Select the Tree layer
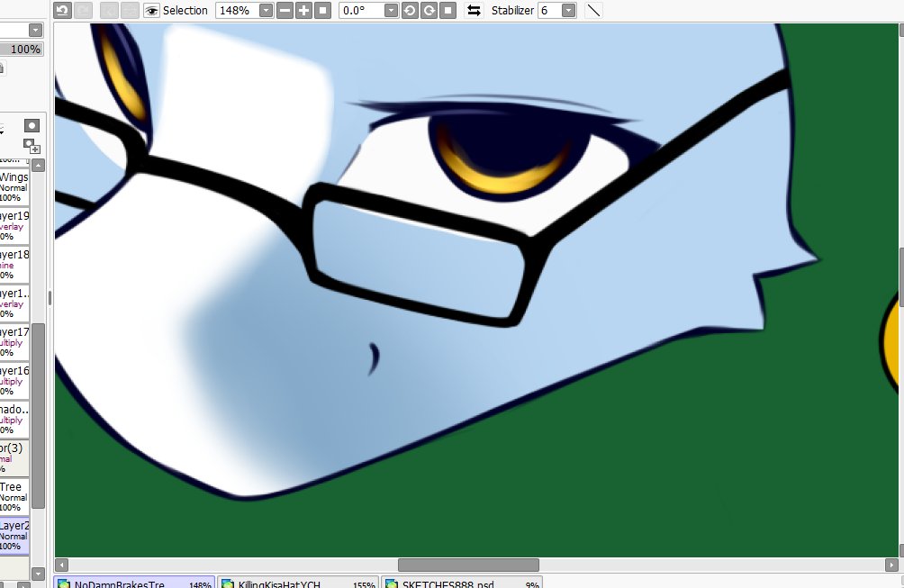904x588 pixels. click(14, 496)
